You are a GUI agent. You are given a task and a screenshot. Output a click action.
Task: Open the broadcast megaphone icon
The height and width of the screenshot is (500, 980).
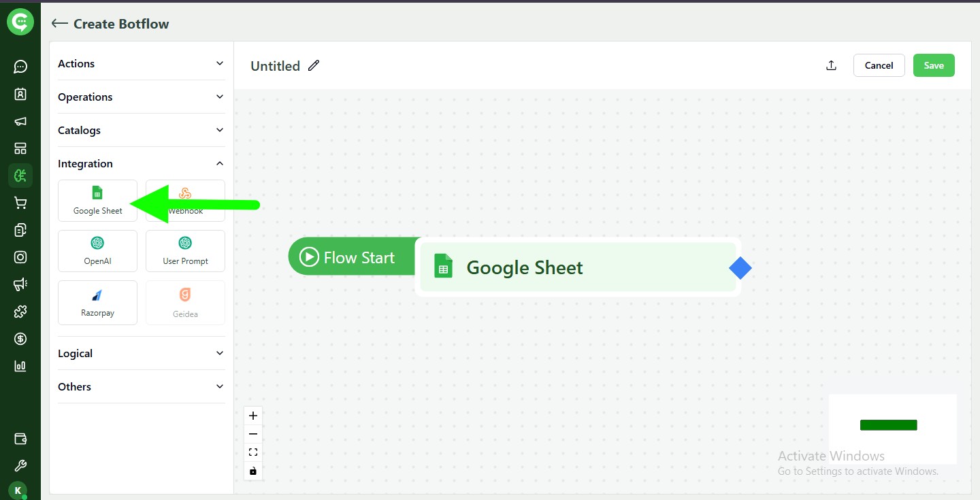(20, 121)
